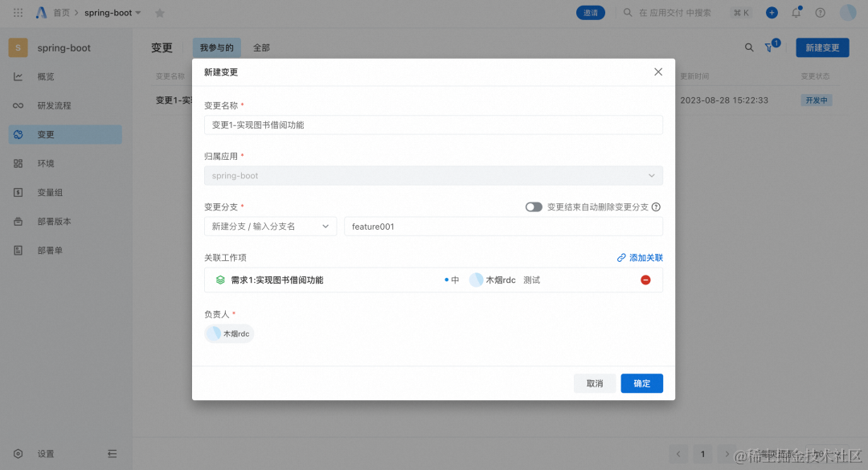The image size is (868, 470).
Task: Click the notification bell icon
Action: (796, 12)
